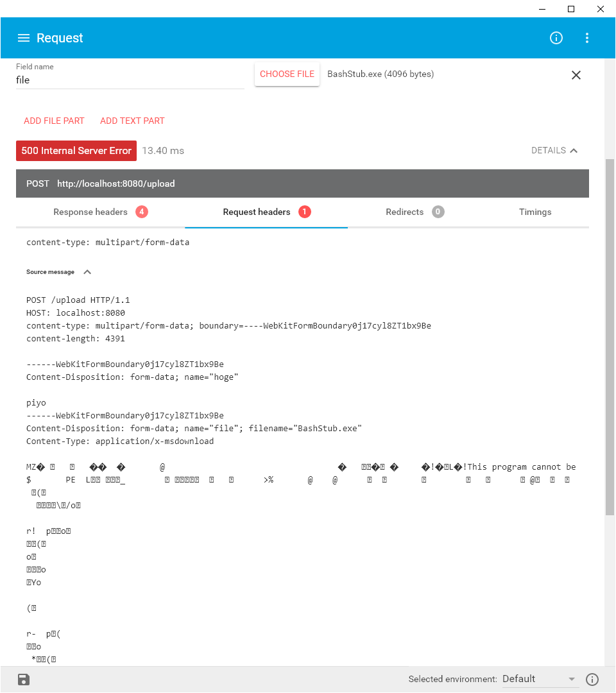The width and height of the screenshot is (616, 693).
Task: Switch to the Response headers tab
Action: [x=90, y=212]
